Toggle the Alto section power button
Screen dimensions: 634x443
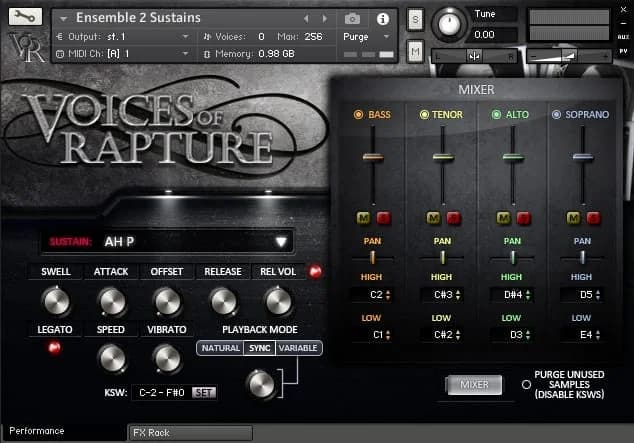point(496,114)
